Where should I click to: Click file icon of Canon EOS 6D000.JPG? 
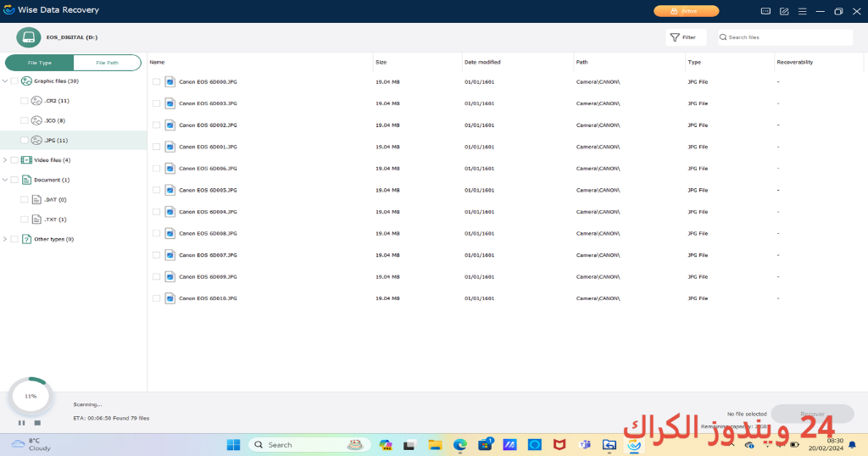click(x=170, y=82)
